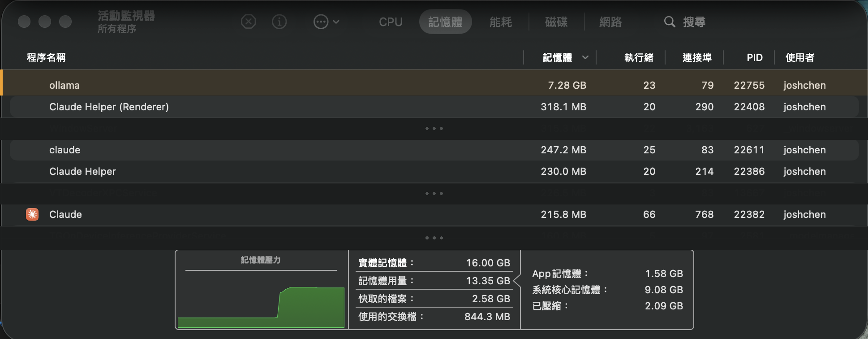Select the lowercase claude process row
This screenshot has height=339, width=868.
tap(434, 150)
